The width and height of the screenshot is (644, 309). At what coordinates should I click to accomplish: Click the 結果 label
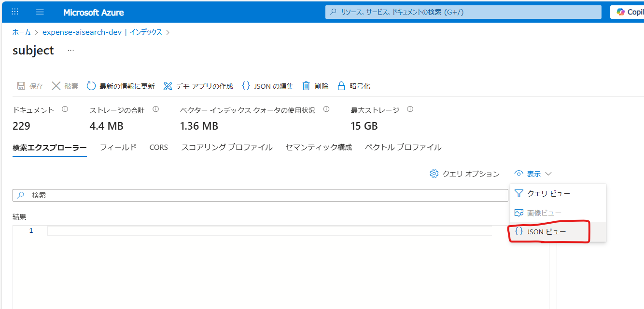pos(19,217)
